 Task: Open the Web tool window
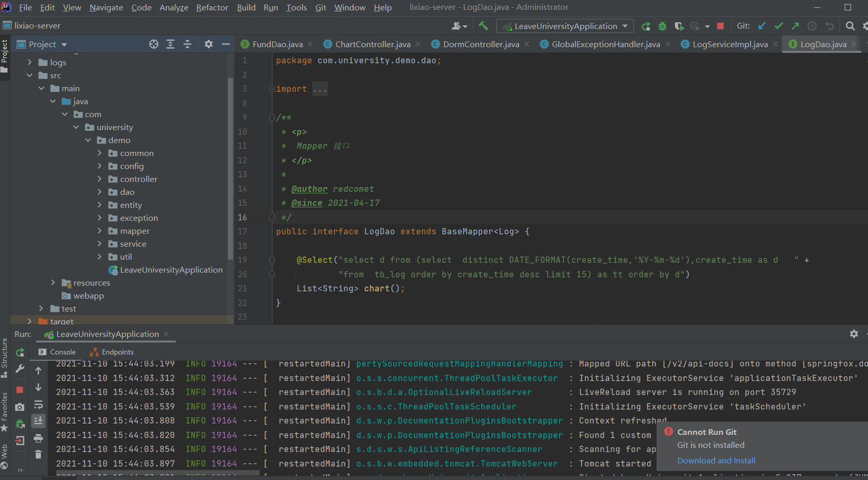(5, 456)
